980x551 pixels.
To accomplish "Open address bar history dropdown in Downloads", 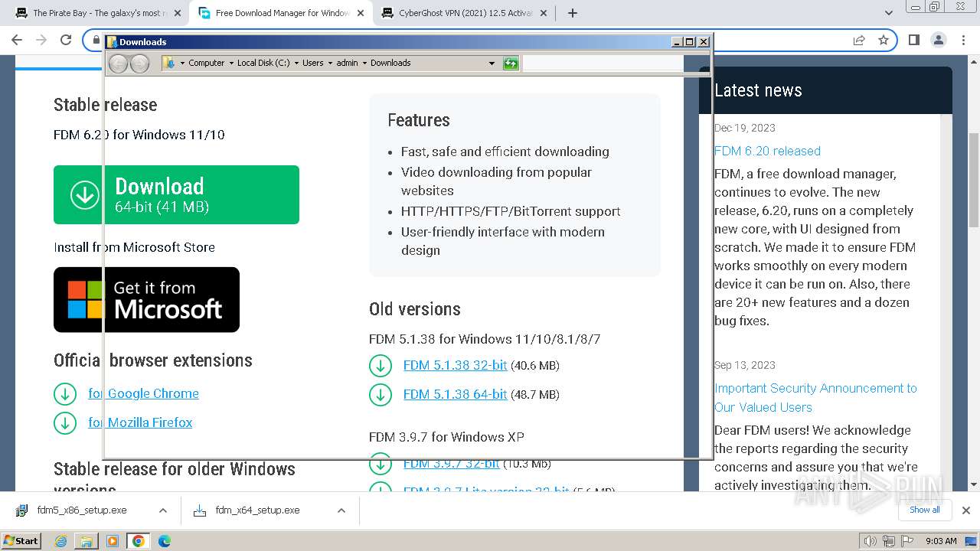I will pos(492,64).
